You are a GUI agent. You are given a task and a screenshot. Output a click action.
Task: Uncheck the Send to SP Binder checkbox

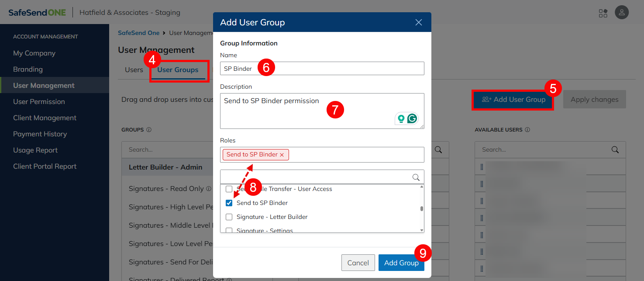click(x=229, y=203)
